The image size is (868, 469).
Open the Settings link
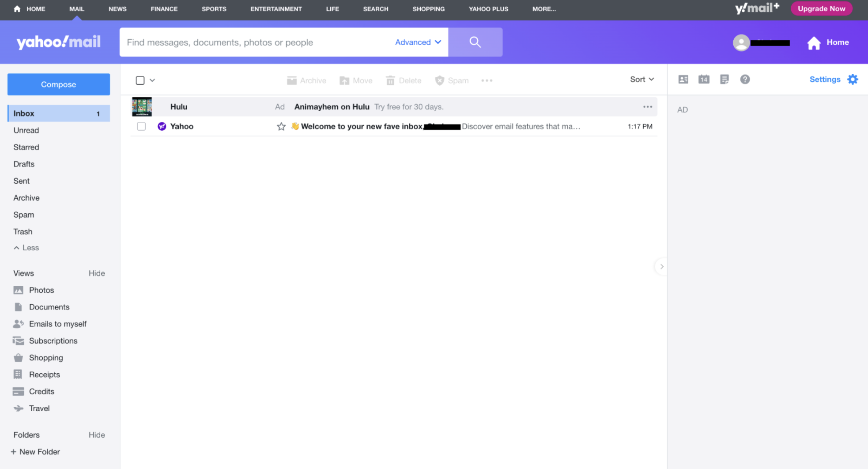[x=825, y=79]
